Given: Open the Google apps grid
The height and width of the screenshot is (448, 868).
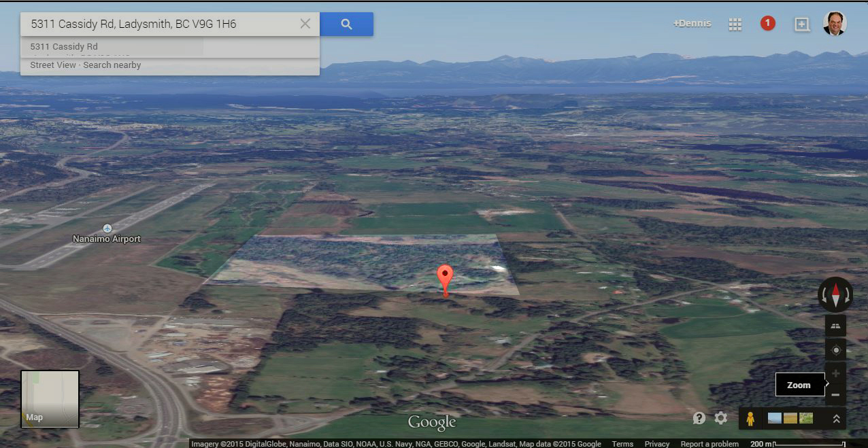Looking at the screenshot, I should click(735, 24).
